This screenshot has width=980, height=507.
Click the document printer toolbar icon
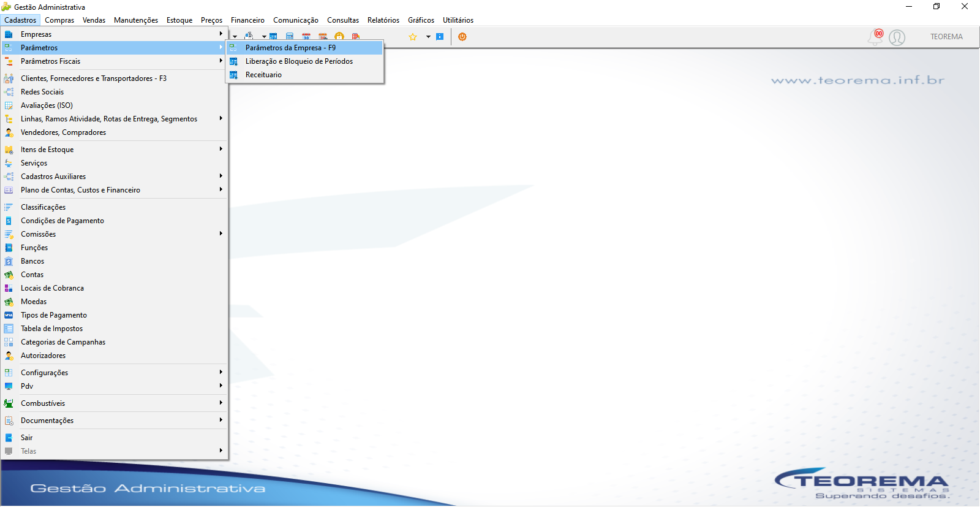(x=249, y=37)
